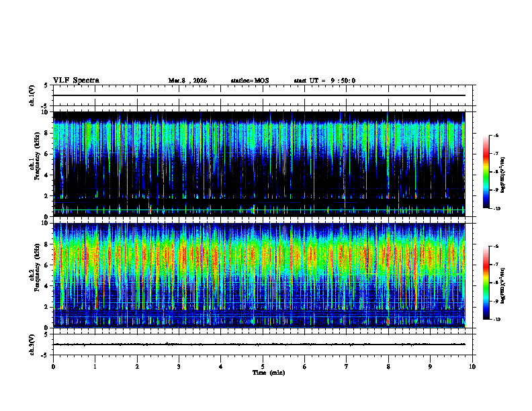The width and height of the screenshot is (532, 411).
Task: Click the "ch.1(V)" vertical axis label
Action: point(32,95)
